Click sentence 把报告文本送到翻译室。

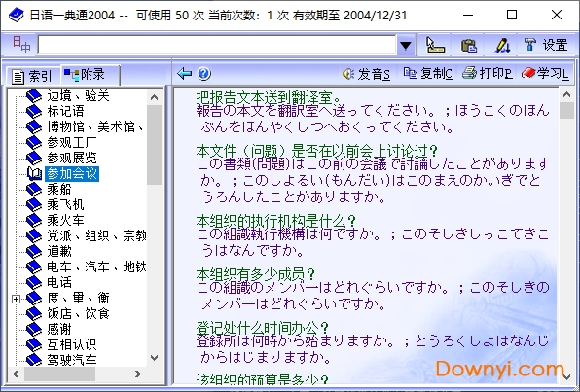coord(269,97)
